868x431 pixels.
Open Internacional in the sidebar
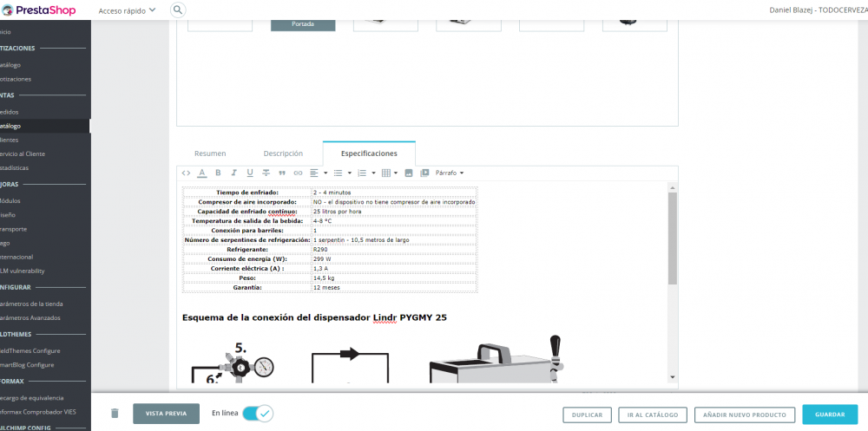point(16,257)
